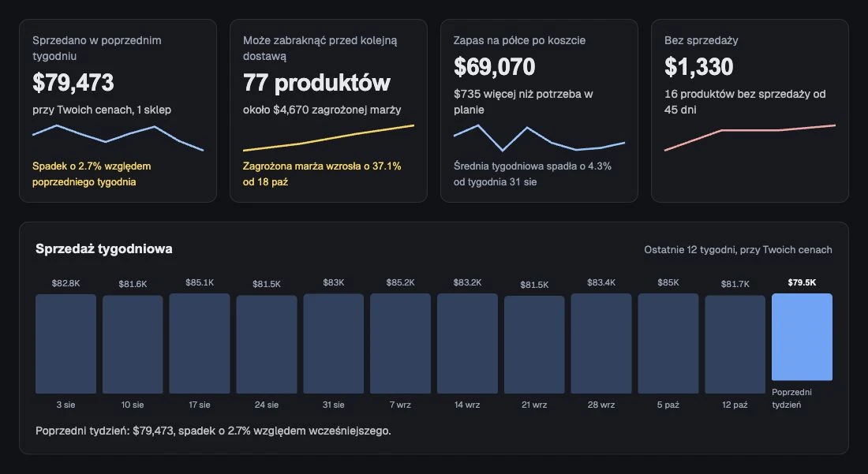Screen dimensions: 868x474
Task: Select the weekly sales bar for 24 sie
Action: [x=267, y=345]
